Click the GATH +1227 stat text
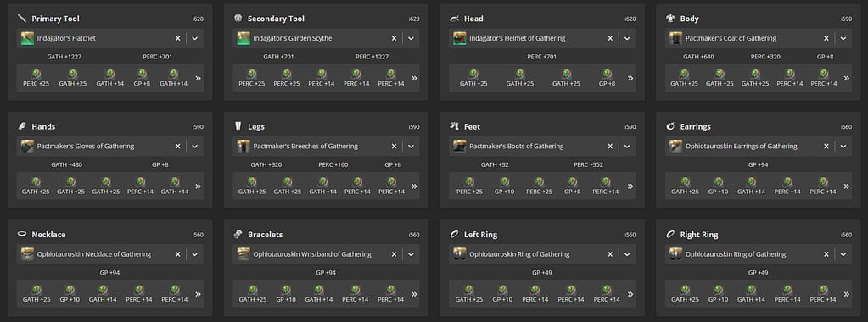Screen dimensions: 868x322 (64, 57)
